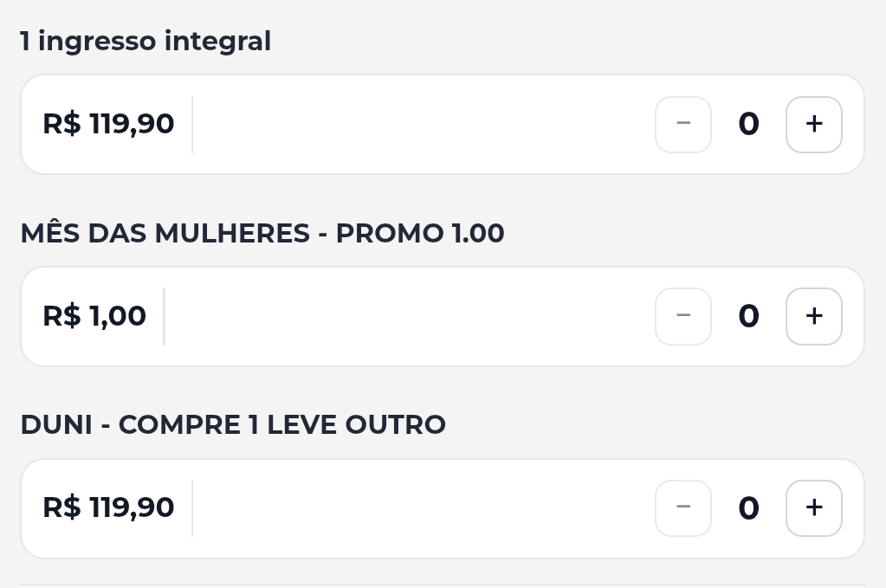The width and height of the screenshot is (886, 588).
Task: Click the R$ 119,90 price of ingresso integral
Action: pos(108,125)
